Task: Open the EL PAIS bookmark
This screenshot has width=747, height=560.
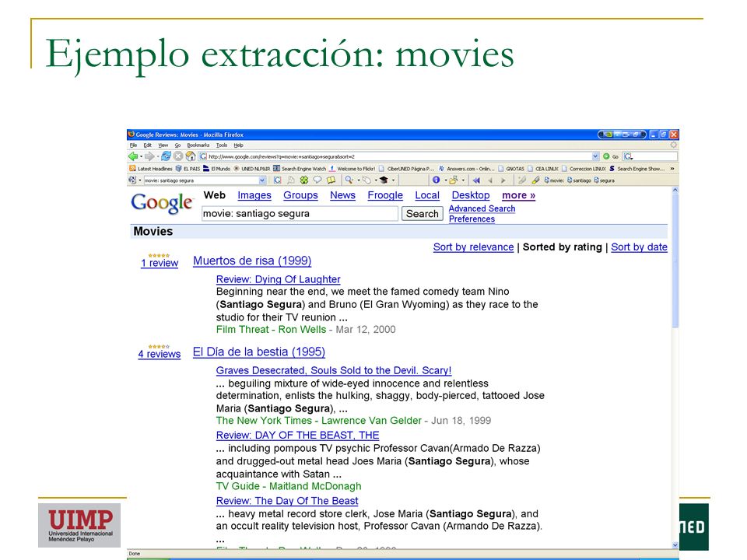Action: pyautogui.click(x=188, y=169)
